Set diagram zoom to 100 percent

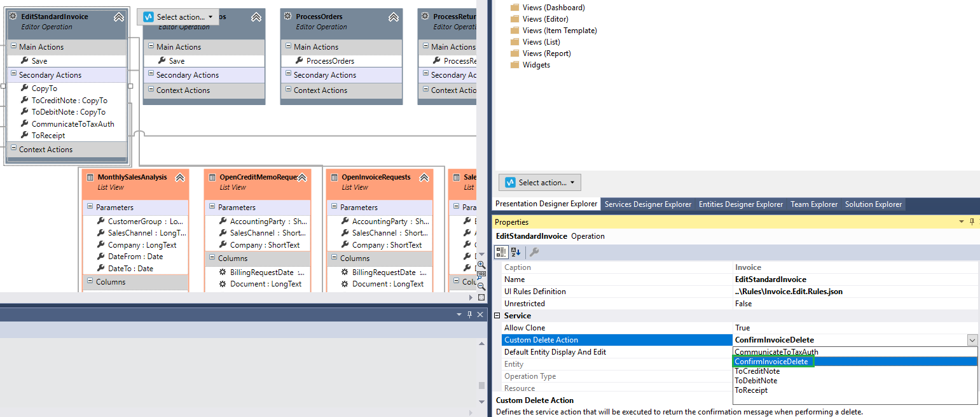point(481,276)
